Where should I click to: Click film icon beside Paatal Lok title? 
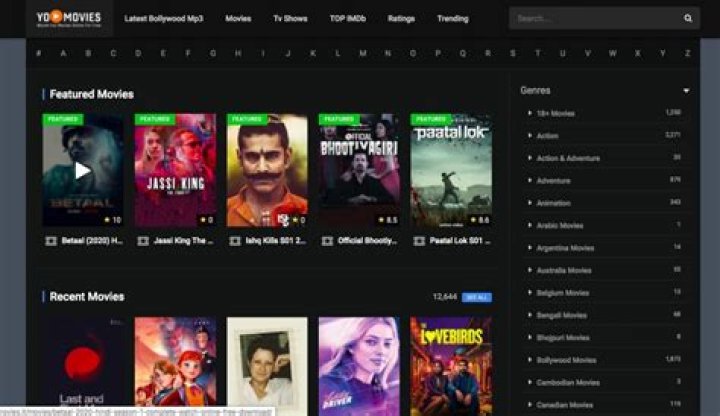pyautogui.click(x=419, y=241)
